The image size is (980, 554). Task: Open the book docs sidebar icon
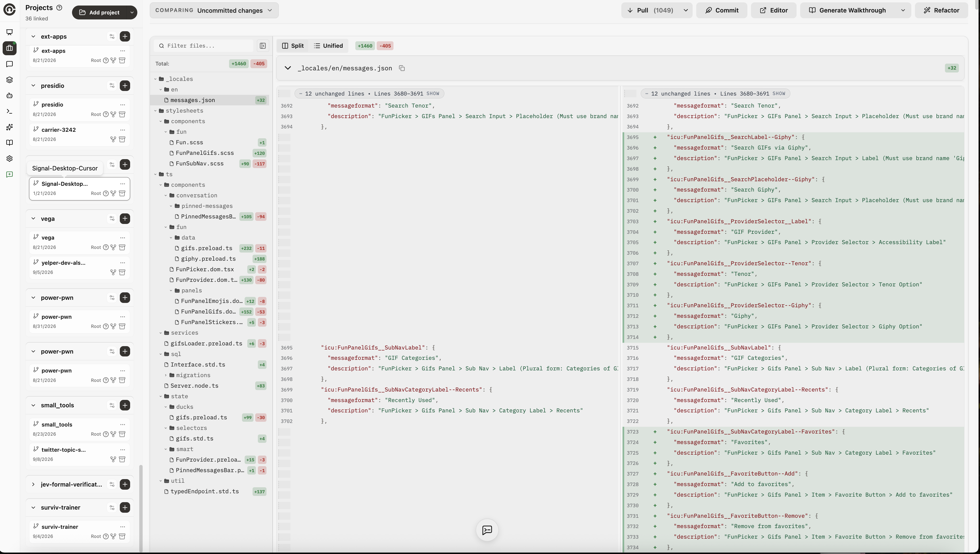pos(10,143)
